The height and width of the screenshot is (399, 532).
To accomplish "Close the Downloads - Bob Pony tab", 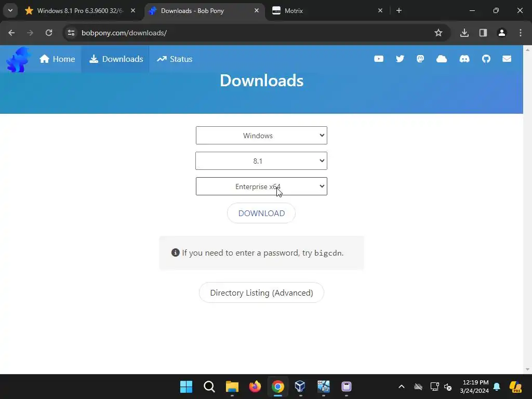I will [x=257, y=10].
